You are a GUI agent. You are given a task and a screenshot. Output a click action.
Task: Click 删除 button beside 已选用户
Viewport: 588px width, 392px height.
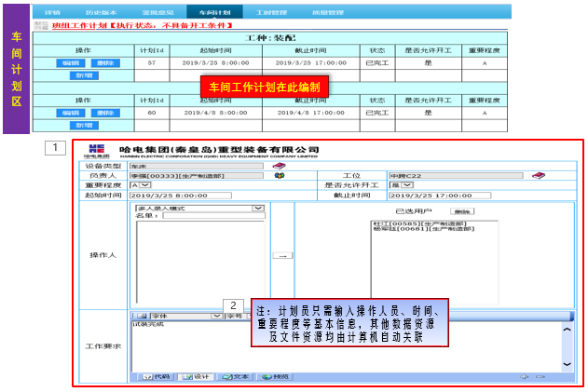[x=463, y=211]
